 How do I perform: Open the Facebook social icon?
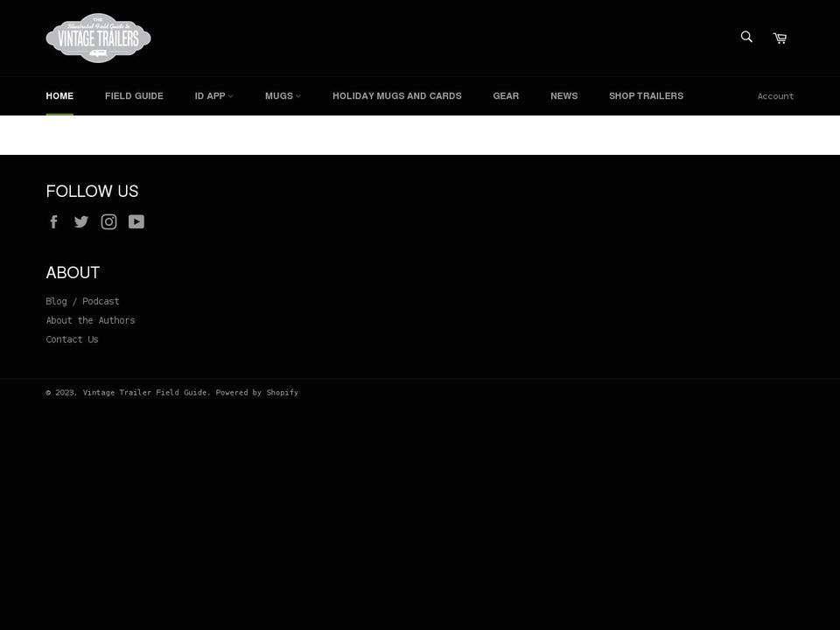tap(54, 221)
